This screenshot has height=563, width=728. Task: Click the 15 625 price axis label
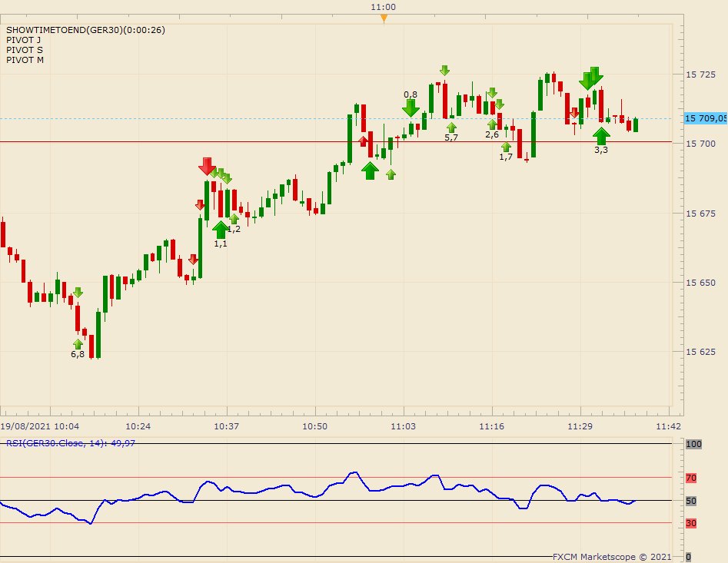tap(700, 352)
